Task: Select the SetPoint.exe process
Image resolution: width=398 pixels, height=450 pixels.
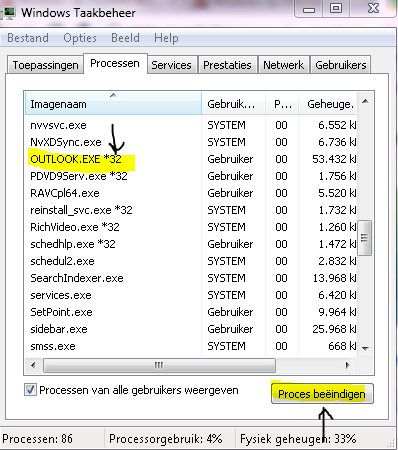Action: tap(191, 312)
